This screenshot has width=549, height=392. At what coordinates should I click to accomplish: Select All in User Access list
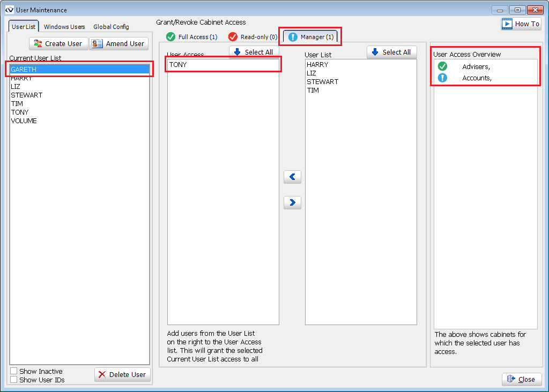(254, 52)
